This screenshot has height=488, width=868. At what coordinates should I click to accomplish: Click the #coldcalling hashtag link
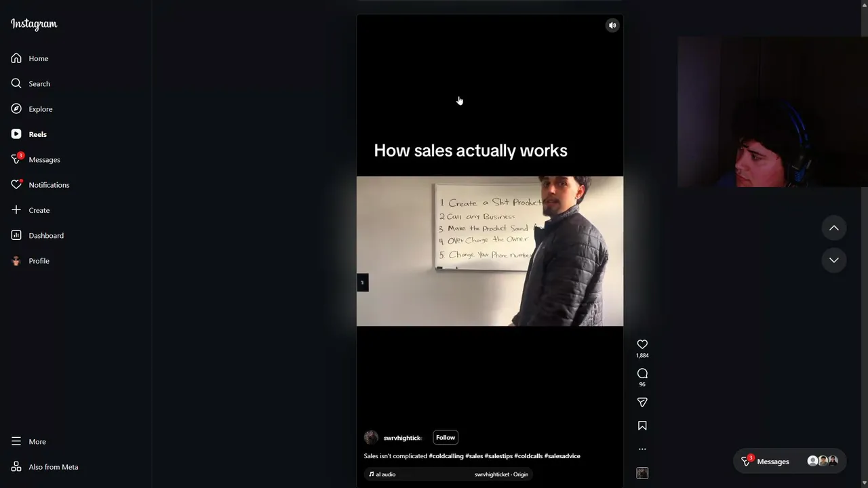[446, 456]
